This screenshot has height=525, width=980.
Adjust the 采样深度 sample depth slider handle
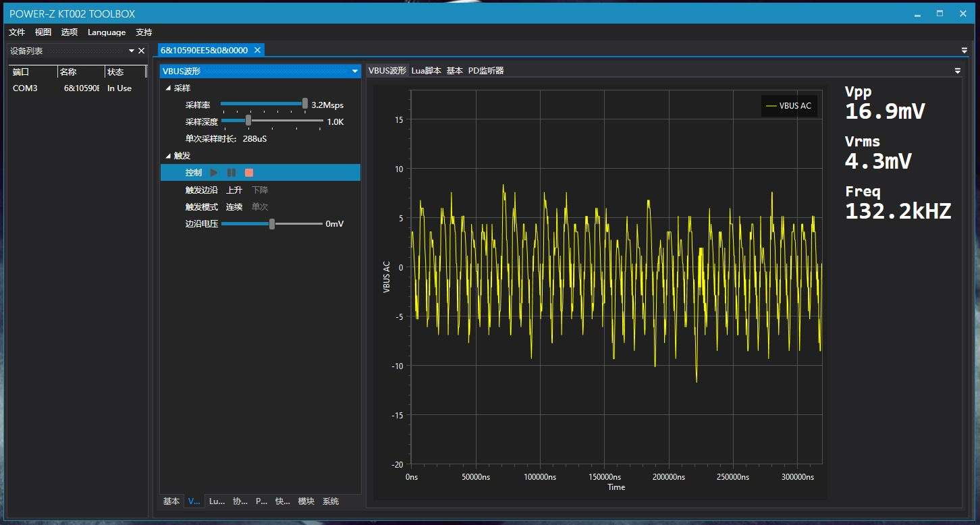(248, 120)
